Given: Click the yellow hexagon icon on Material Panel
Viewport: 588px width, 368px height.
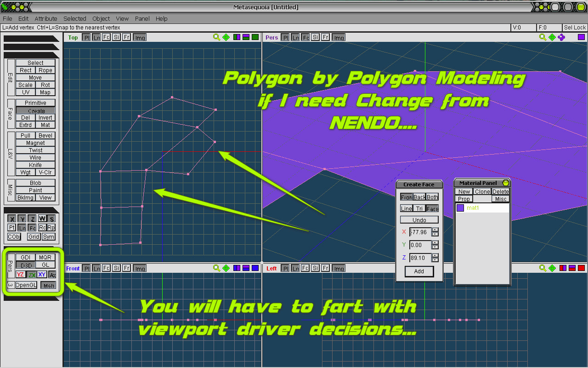Looking at the screenshot, I should coord(506,183).
